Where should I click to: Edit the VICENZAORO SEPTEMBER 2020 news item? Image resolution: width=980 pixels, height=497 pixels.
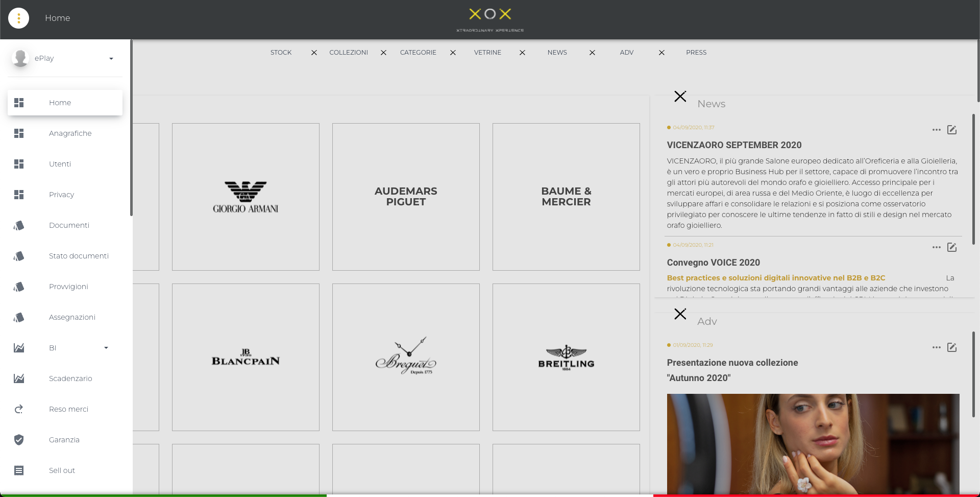pyautogui.click(x=952, y=130)
